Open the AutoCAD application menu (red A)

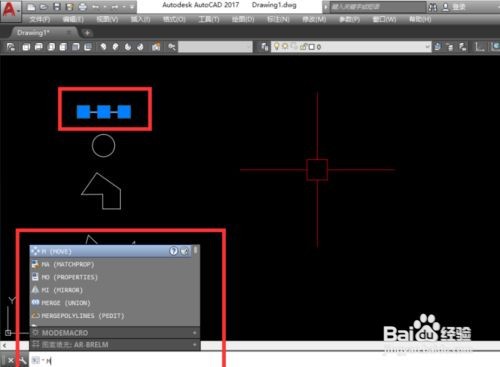(10, 10)
